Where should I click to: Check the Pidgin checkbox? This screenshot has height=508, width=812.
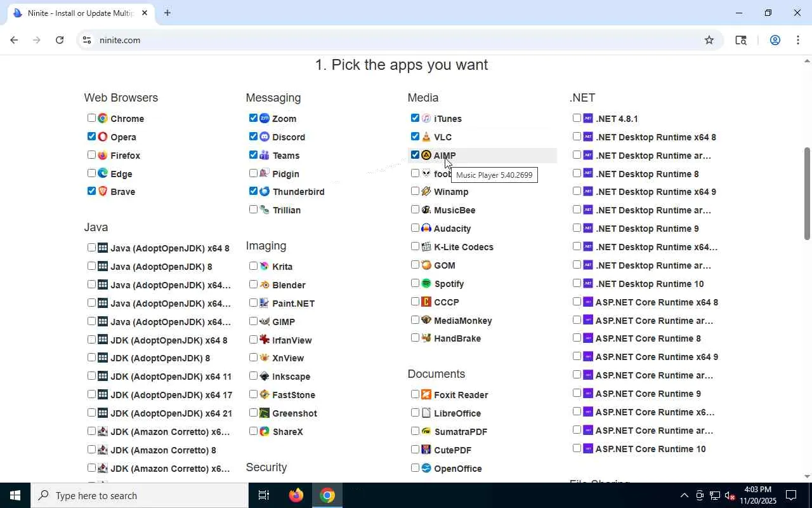(253, 173)
